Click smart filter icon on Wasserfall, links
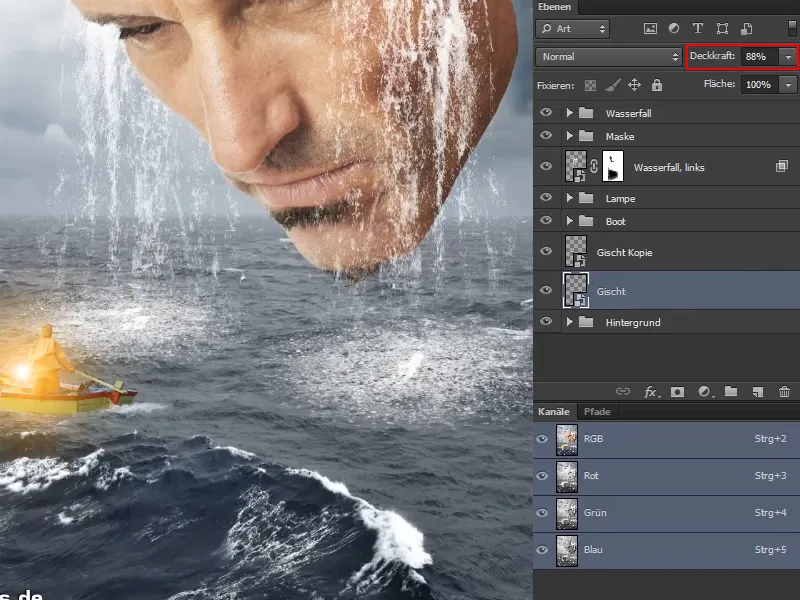Screen dimensions: 800x600 coord(782,166)
